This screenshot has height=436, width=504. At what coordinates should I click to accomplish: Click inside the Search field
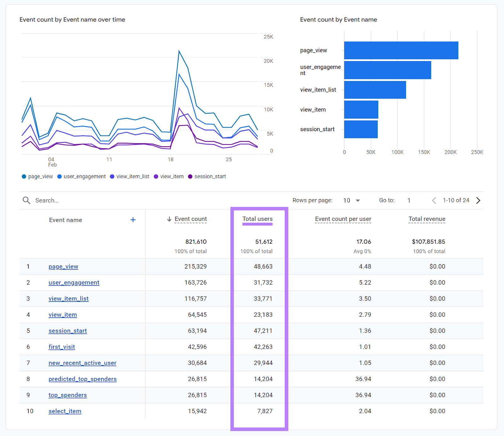[63, 200]
